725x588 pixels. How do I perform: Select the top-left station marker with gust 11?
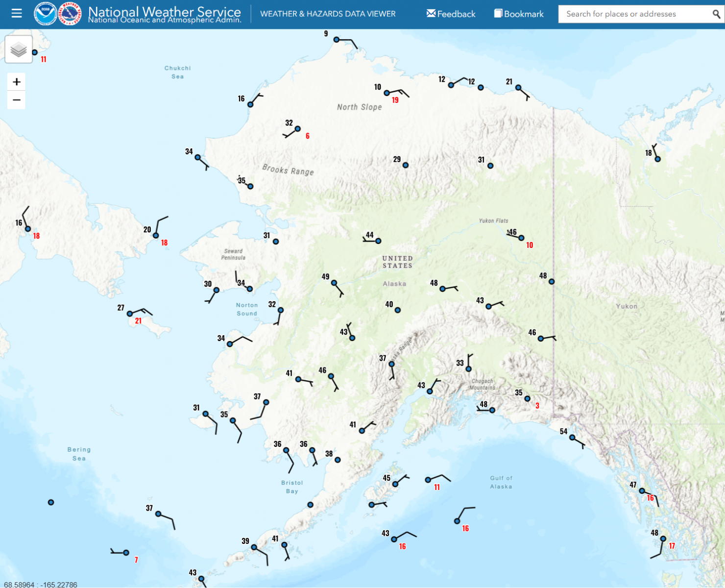coord(35,52)
